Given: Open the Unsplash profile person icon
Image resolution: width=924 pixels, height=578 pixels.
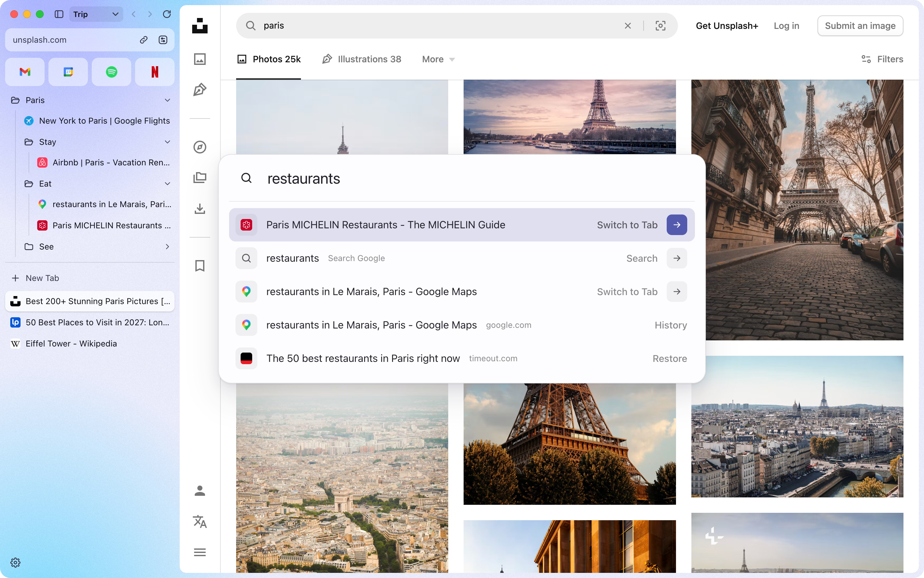Looking at the screenshot, I should coord(200,490).
